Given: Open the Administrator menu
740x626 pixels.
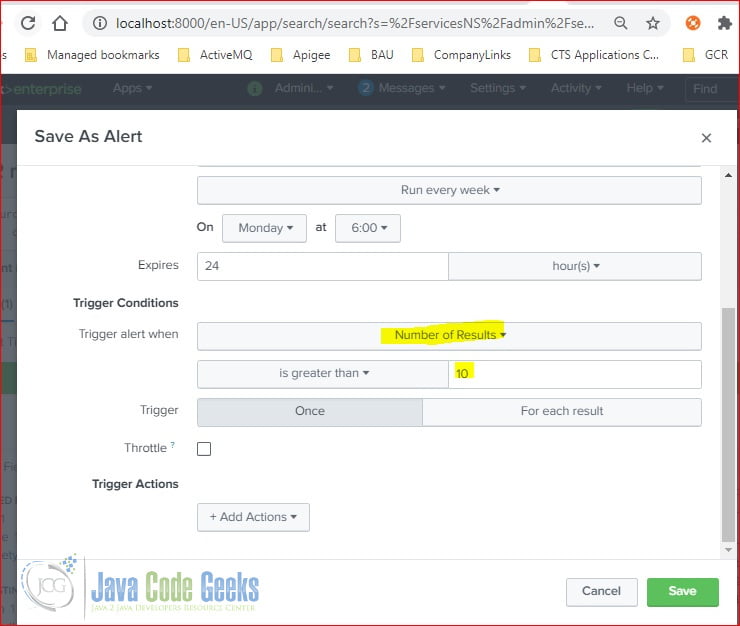Looking at the screenshot, I should 304,88.
